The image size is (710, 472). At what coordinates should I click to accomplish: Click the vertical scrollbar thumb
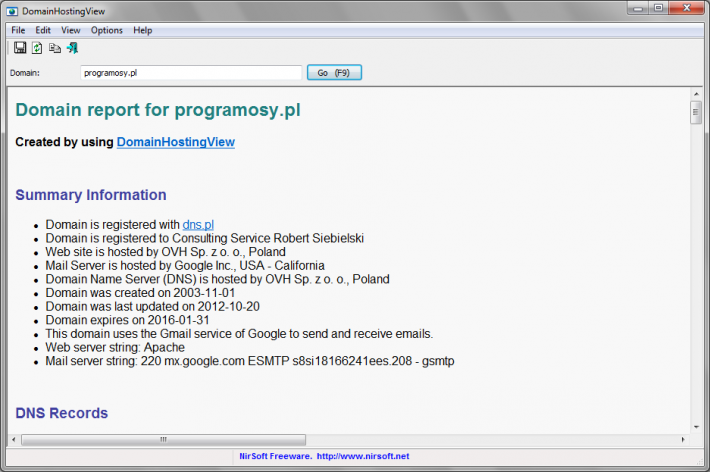click(696, 112)
